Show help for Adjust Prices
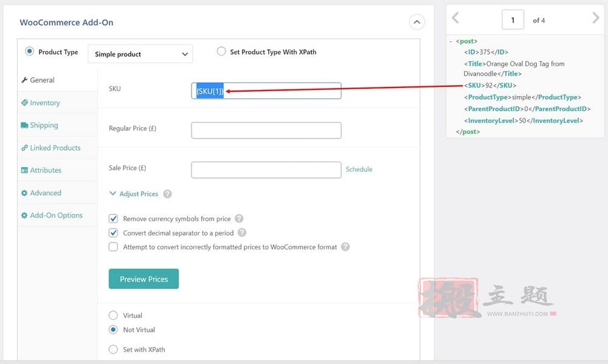608x364 pixels. pos(167,194)
